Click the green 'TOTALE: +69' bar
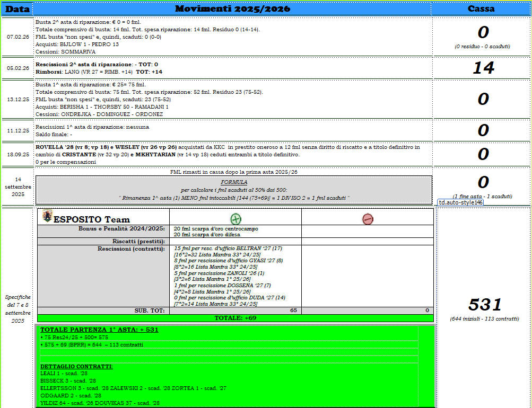This screenshot has height=408, width=532. point(235,318)
